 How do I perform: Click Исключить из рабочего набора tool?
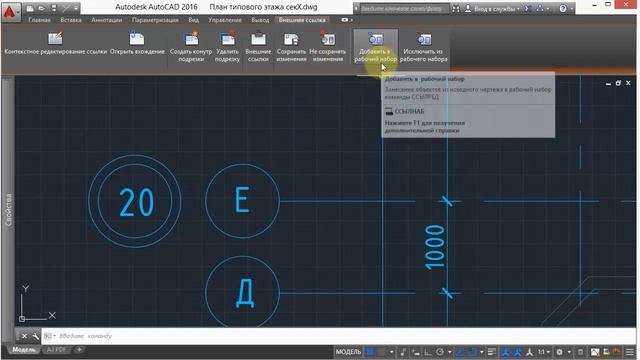pos(424,47)
